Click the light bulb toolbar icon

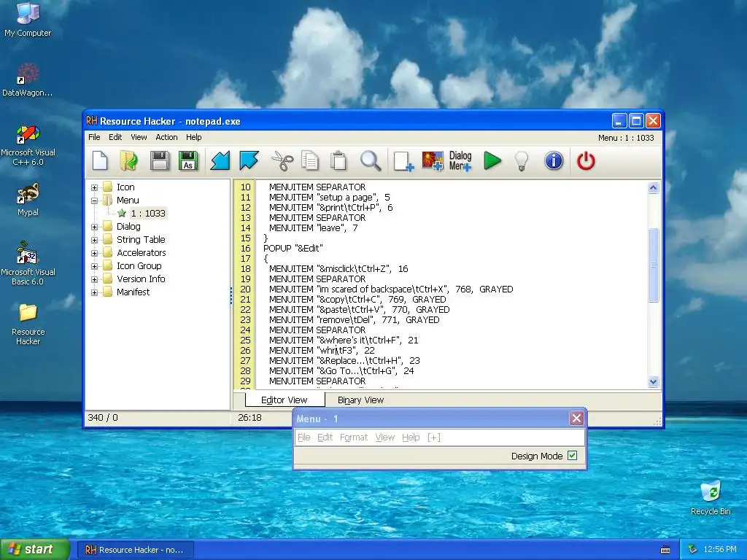click(x=522, y=161)
